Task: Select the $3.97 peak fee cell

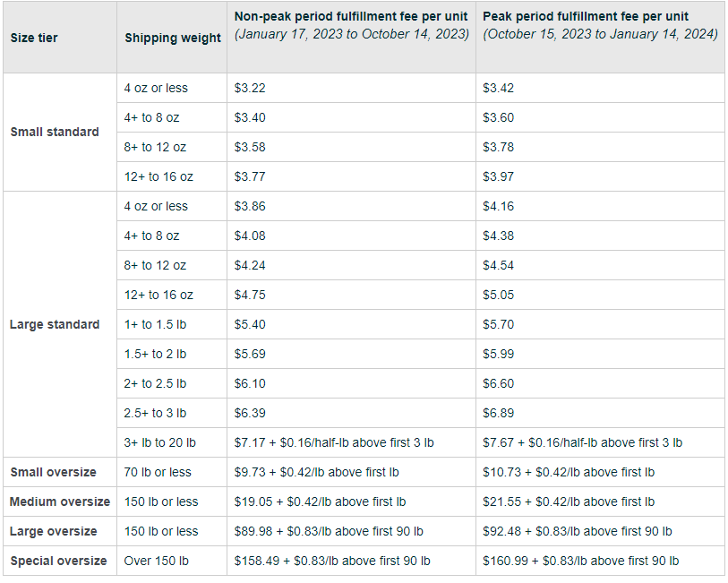Action: 600,176
